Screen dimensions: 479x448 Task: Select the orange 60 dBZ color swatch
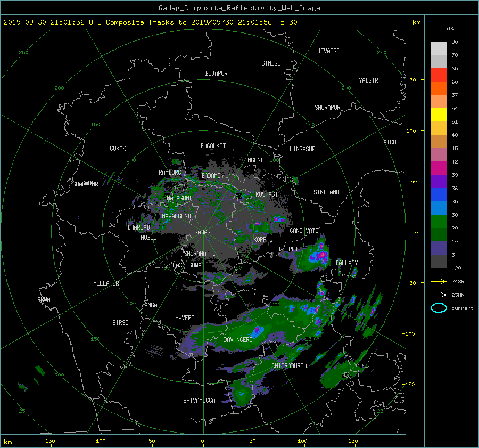439,88
